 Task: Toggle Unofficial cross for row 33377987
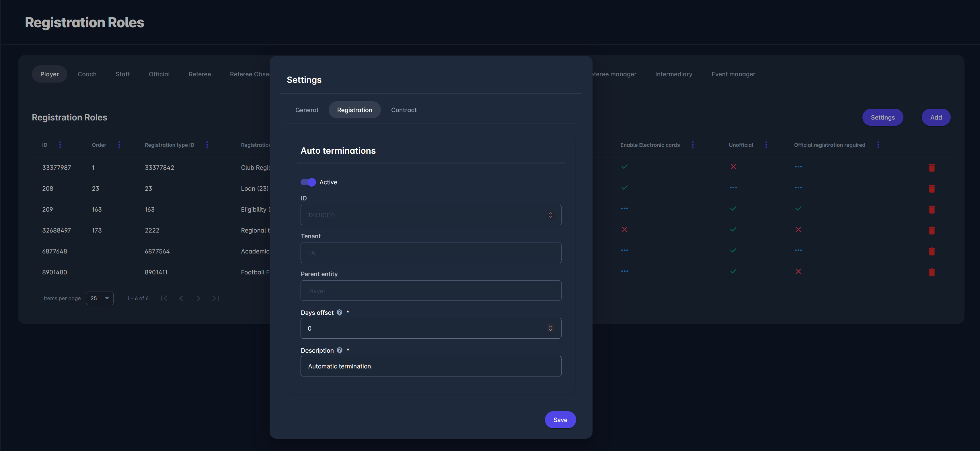point(733,167)
